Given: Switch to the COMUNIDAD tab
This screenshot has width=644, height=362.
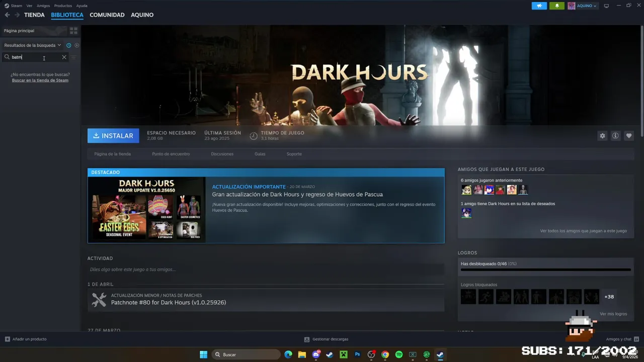Looking at the screenshot, I should tap(107, 15).
